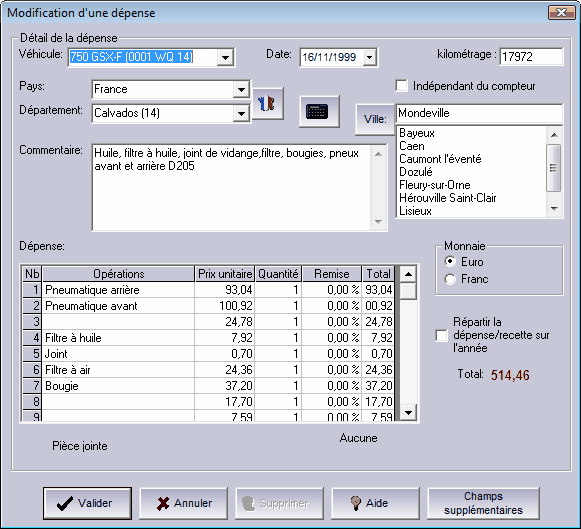The image size is (581, 529).
Task: Expand the Véhicule dropdown
Action: click(x=225, y=57)
